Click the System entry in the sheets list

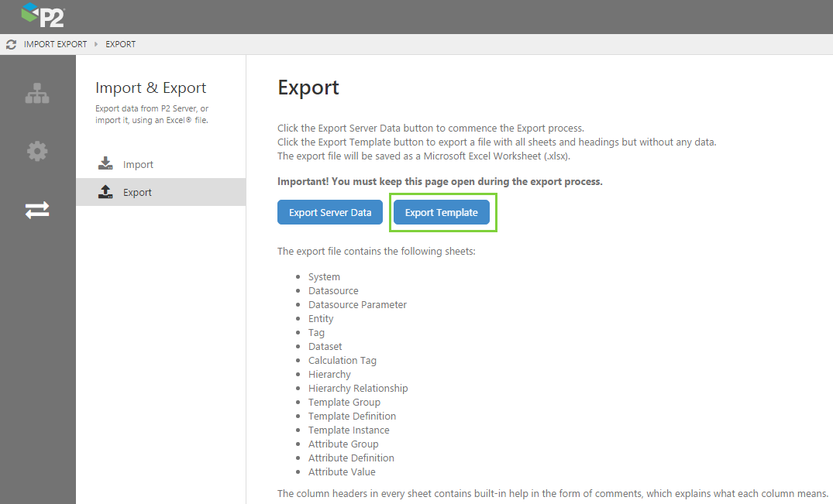point(324,276)
